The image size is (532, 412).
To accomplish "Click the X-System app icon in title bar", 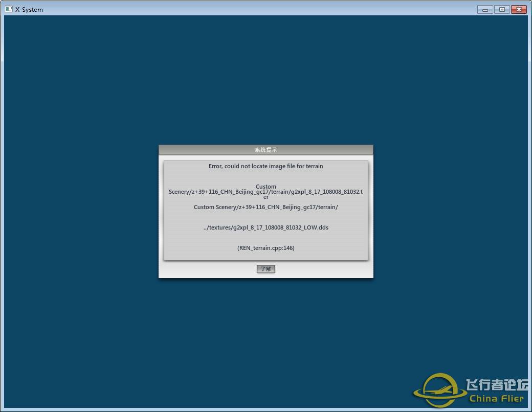I will pyautogui.click(x=9, y=9).
